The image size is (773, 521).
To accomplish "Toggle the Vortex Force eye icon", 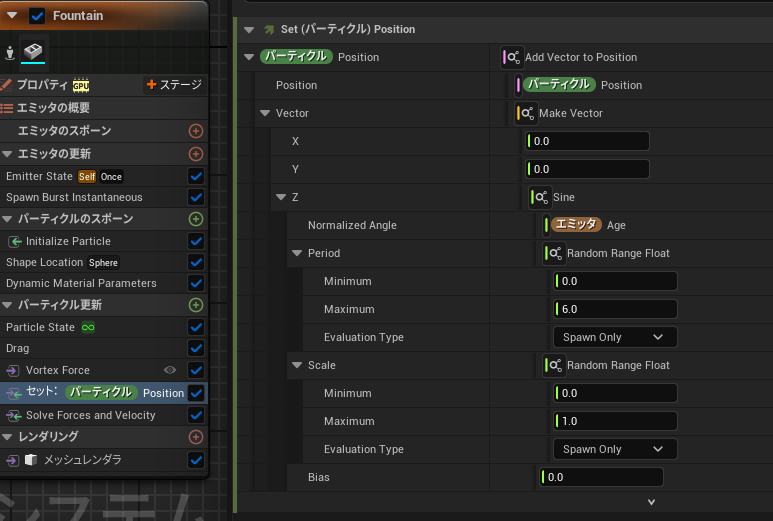I will click(170, 371).
